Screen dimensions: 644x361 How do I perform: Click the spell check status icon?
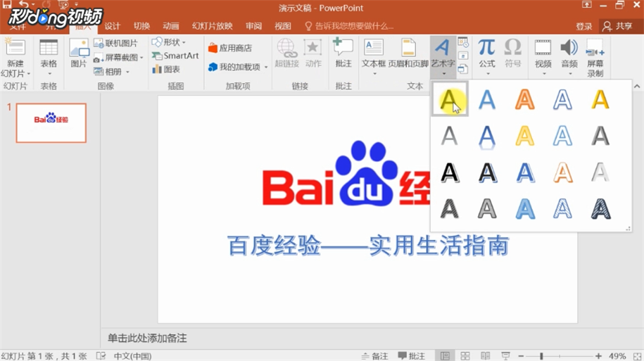[101, 356]
